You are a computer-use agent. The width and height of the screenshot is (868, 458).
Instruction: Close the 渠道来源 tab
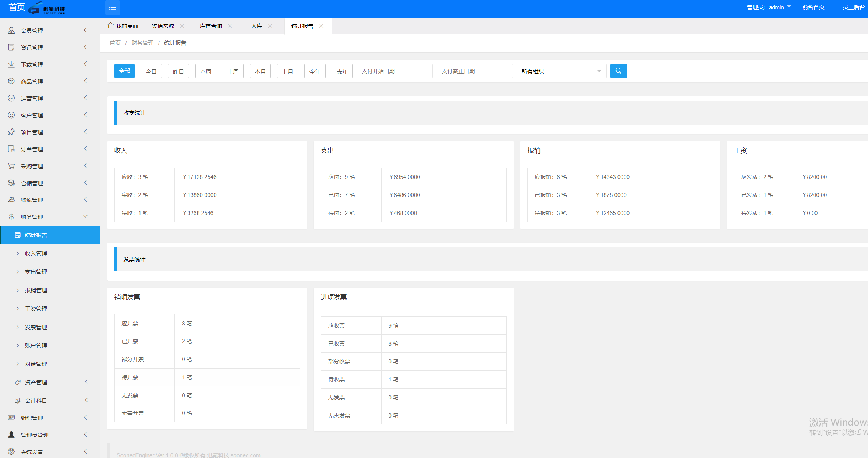point(182,26)
